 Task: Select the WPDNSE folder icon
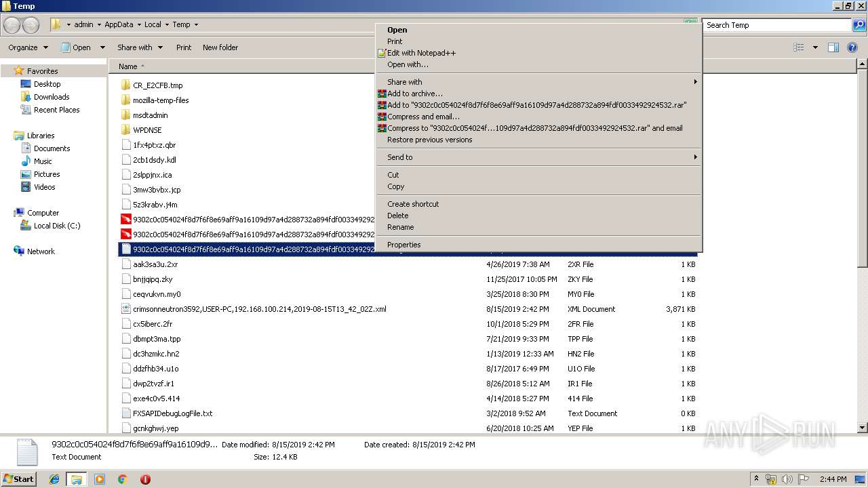[125, 130]
